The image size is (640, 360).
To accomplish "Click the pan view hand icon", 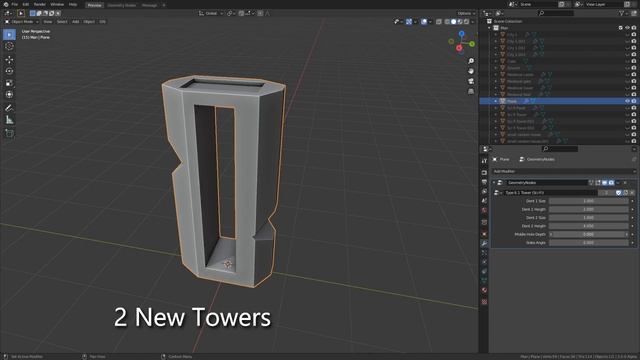I will click(x=471, y=71).
